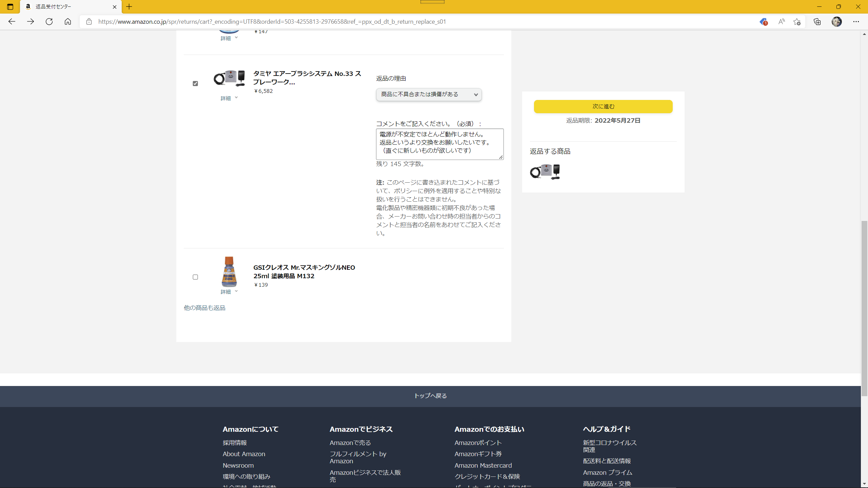Minimize the browser window
The width and height of the screenshot is (868, 488).
[819, 7]
